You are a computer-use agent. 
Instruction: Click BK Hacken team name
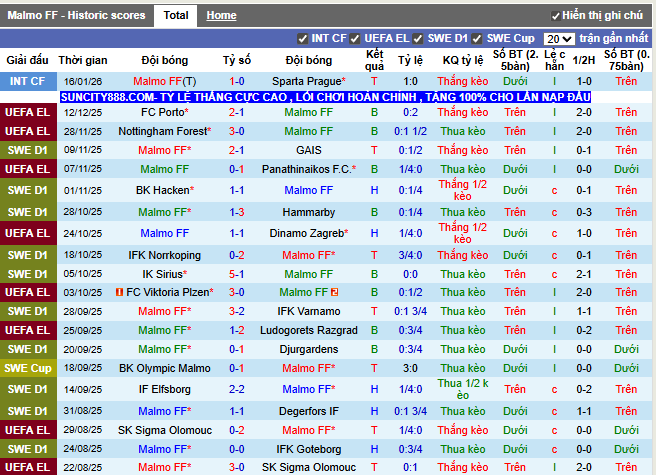pos(164,190)
